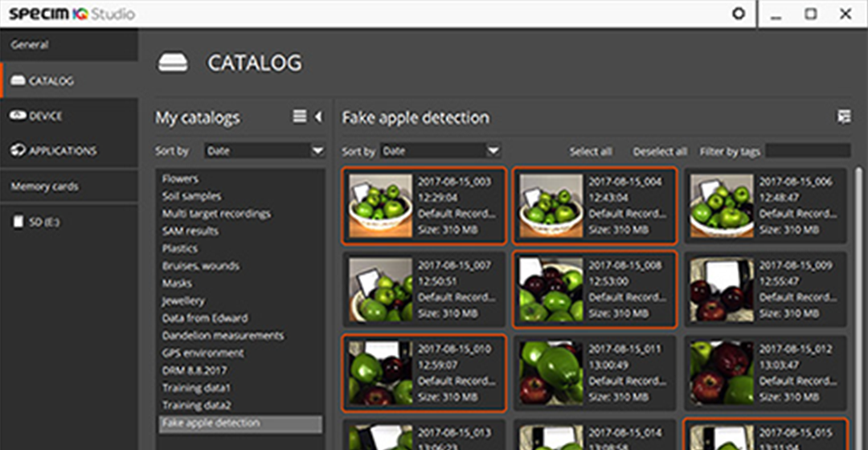Screen dimensions: 868x450
Task: Open the My catalogs Sort by Date dropdown
Action: (x=264, y=150)
